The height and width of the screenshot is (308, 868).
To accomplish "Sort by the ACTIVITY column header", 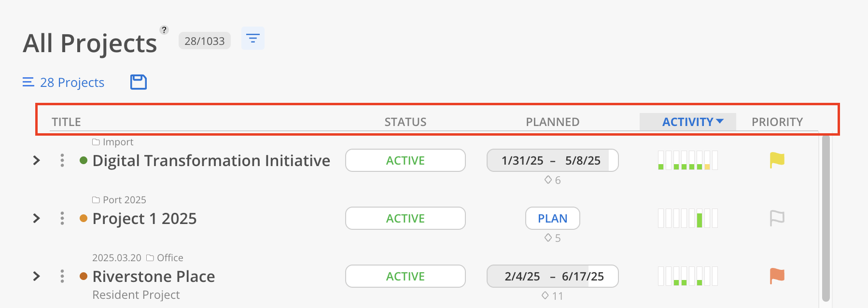I will [688, 122].
